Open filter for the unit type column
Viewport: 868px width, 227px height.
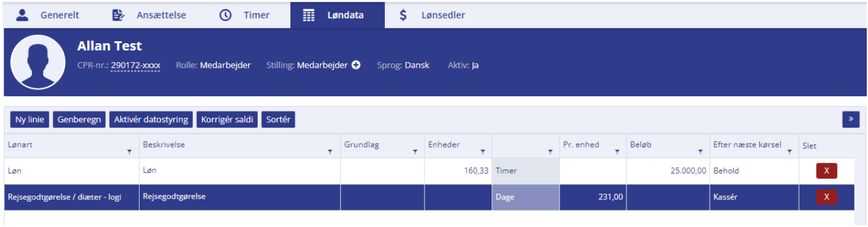coord(550,151)
